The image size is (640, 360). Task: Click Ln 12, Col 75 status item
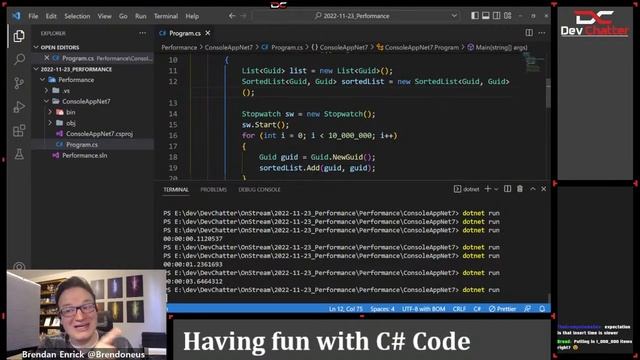click(346, 309)
